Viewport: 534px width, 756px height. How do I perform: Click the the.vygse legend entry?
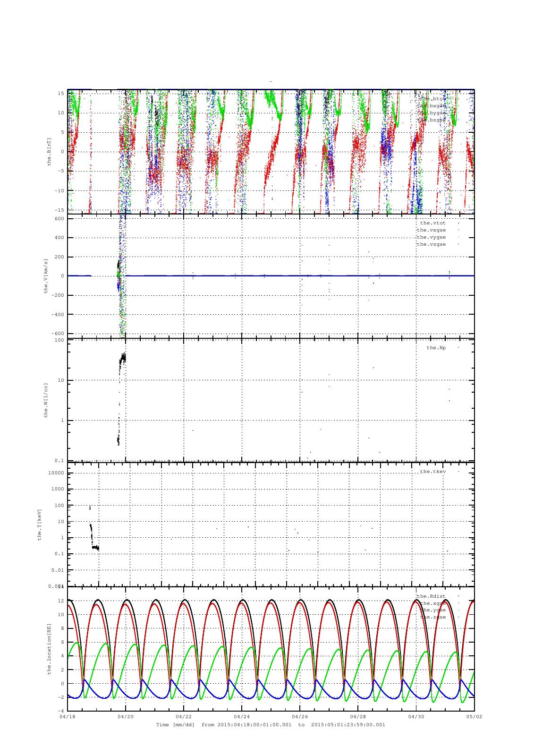(x=431, y=237)
